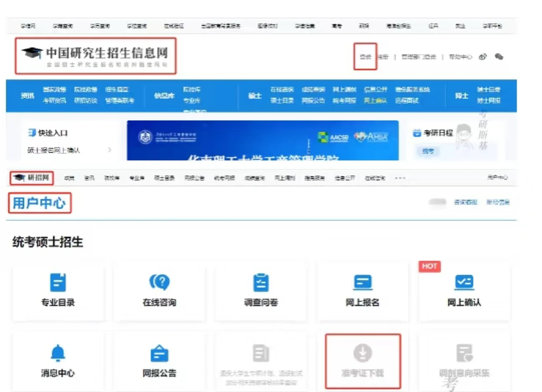Click the globe icon beside 帮助中心
The width and height of the screenshot is (542, 392).
point(483,57)
